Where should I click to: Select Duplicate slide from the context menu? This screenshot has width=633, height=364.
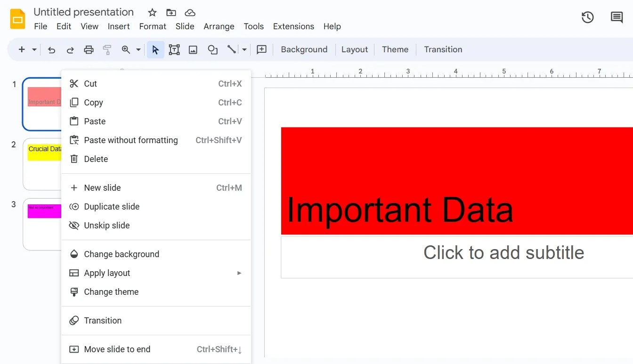(111, 206)
